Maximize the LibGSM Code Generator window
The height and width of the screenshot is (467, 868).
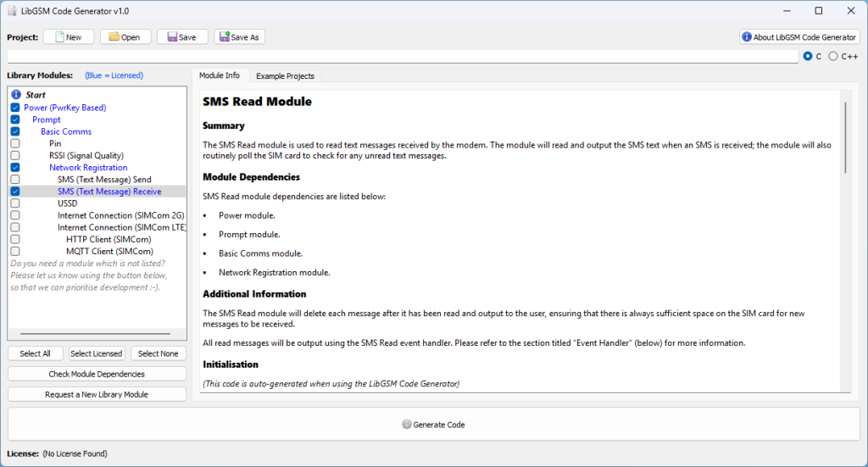[x=819, y=11]
